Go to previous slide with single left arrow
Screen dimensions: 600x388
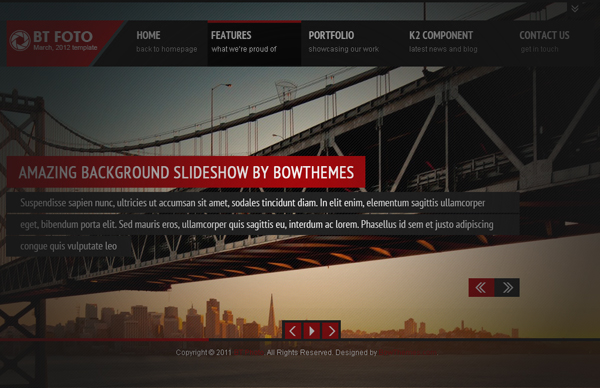292,331
